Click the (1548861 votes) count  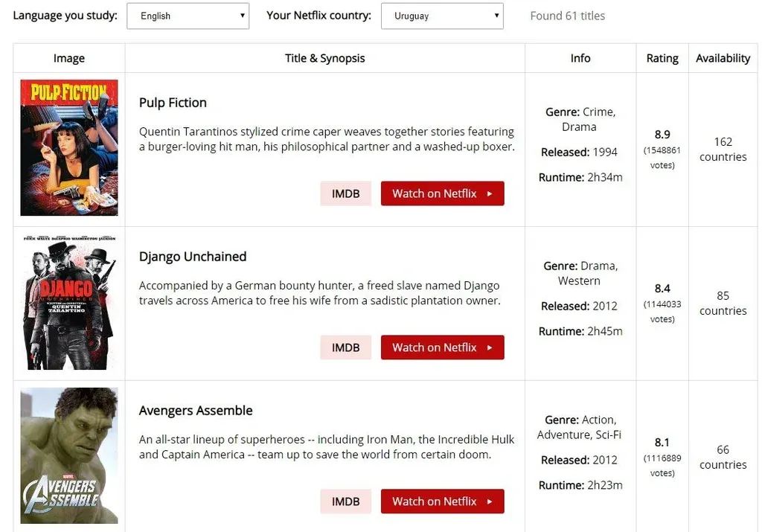[x=662, y=158]
